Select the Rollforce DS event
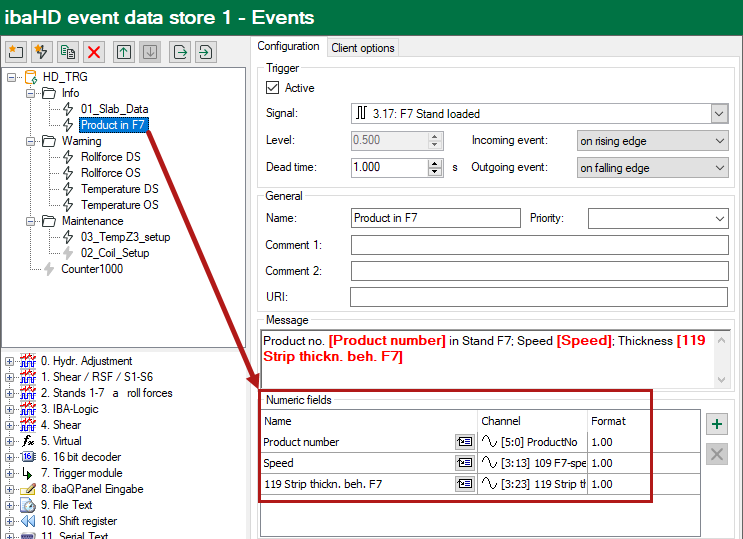 110,157
